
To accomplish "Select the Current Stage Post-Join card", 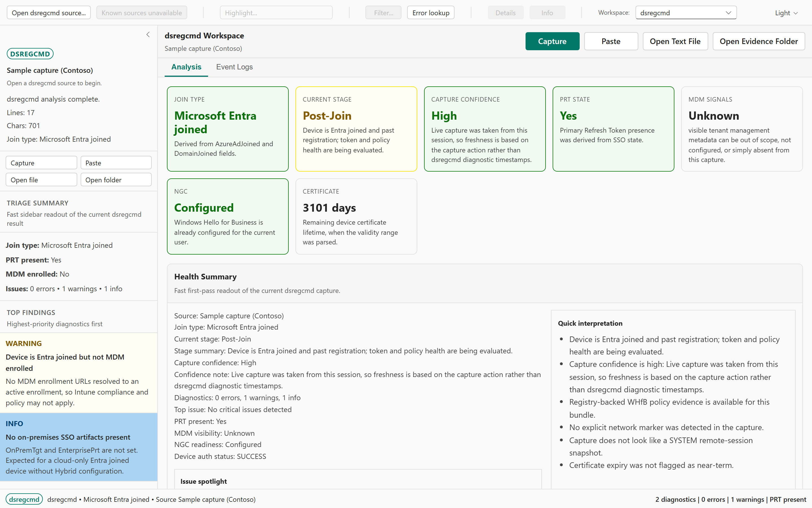I will (x=356, y=129).
